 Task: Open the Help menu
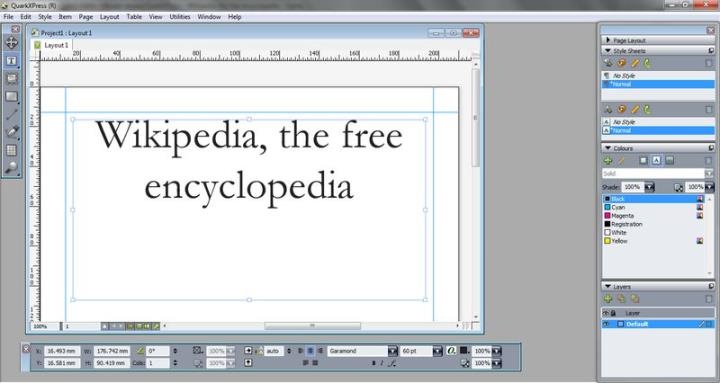pos(235,17)
